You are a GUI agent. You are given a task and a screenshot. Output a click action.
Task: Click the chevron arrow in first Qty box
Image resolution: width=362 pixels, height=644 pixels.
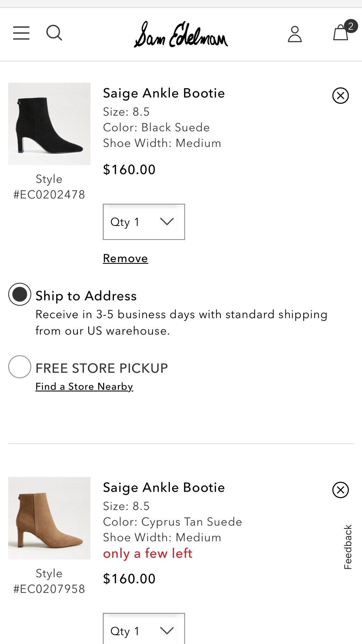point(167,222)
